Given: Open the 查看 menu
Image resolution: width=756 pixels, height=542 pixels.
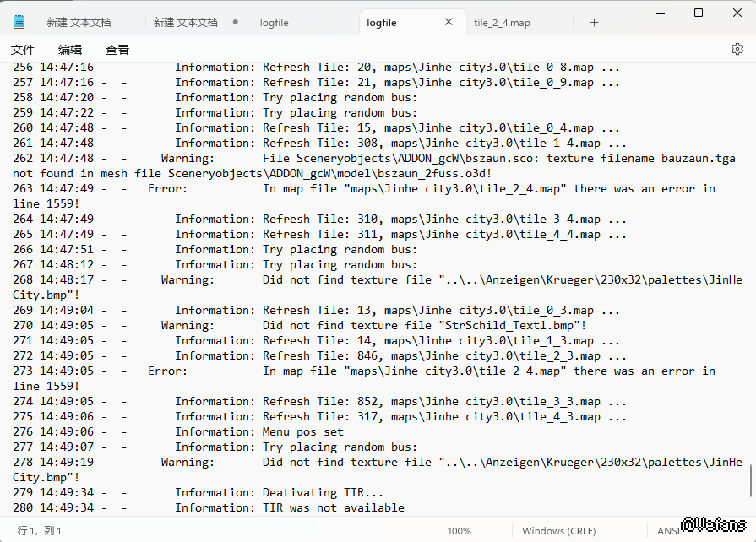Looking at the screenshot, I should [x=117, y=50].
